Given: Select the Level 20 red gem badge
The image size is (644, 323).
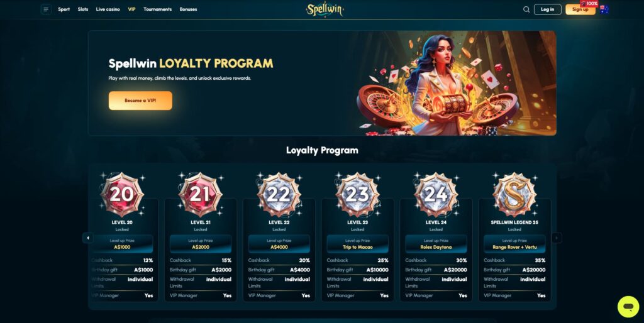Looking at the screenshot, I should coord(122,195).
